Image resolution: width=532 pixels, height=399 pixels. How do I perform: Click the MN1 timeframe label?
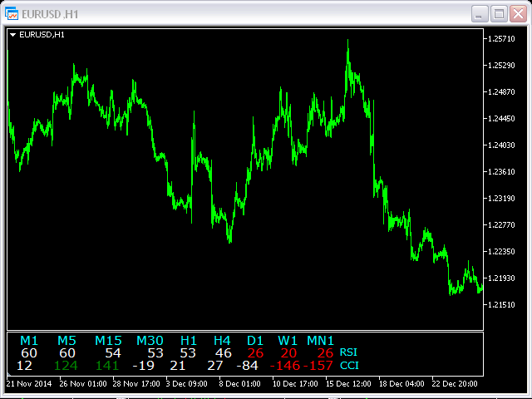coord(321,340)
